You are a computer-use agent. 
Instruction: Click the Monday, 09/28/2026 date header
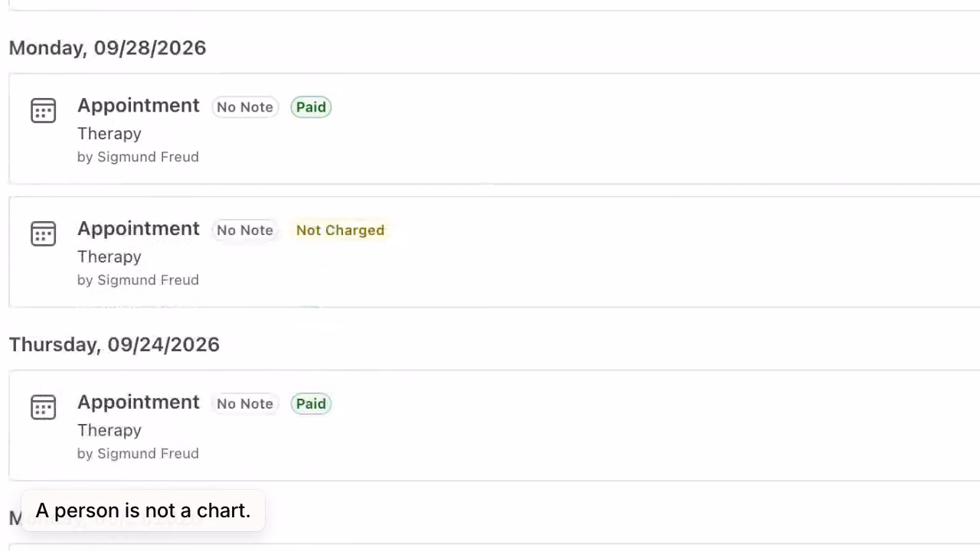pos(107,47)
